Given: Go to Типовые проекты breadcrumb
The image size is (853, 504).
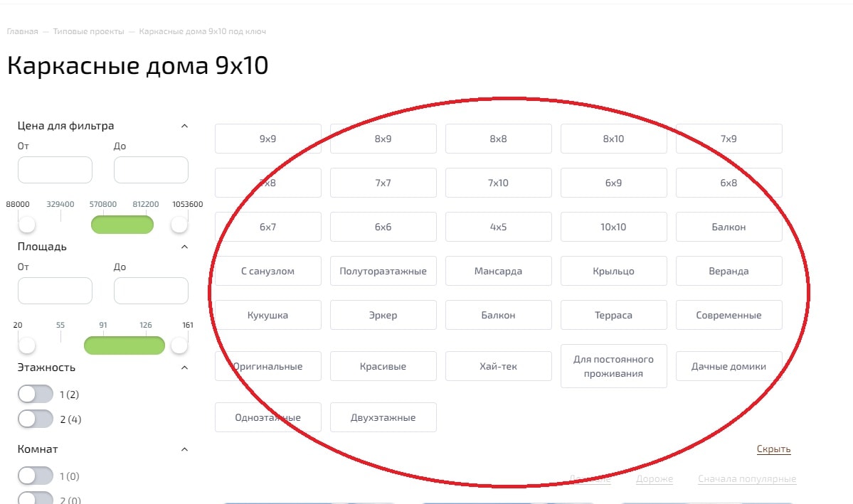Looking at the screenshot, I should [89, 32].
